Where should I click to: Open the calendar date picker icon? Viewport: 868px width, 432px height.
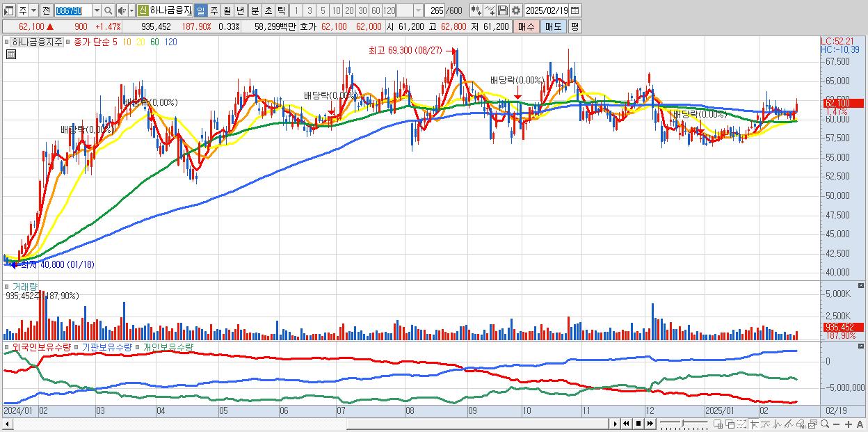point(575,10)
